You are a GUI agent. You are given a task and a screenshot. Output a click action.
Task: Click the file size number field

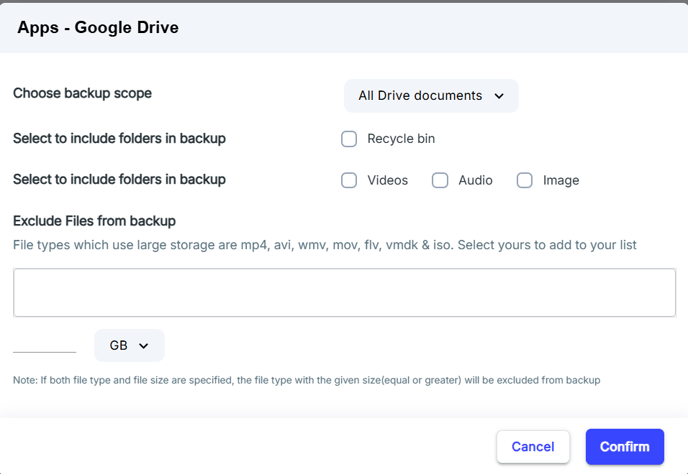tap(44, 345)
